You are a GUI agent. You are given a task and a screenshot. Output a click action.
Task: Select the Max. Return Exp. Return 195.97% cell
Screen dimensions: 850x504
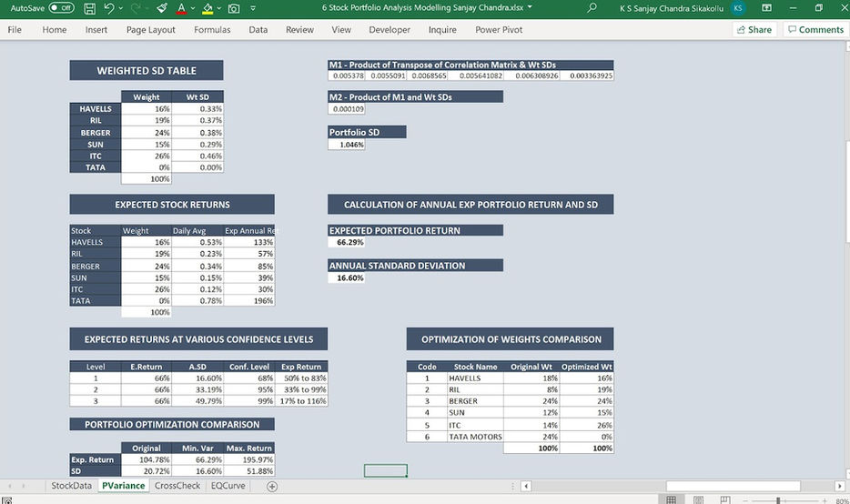[249, 459]
